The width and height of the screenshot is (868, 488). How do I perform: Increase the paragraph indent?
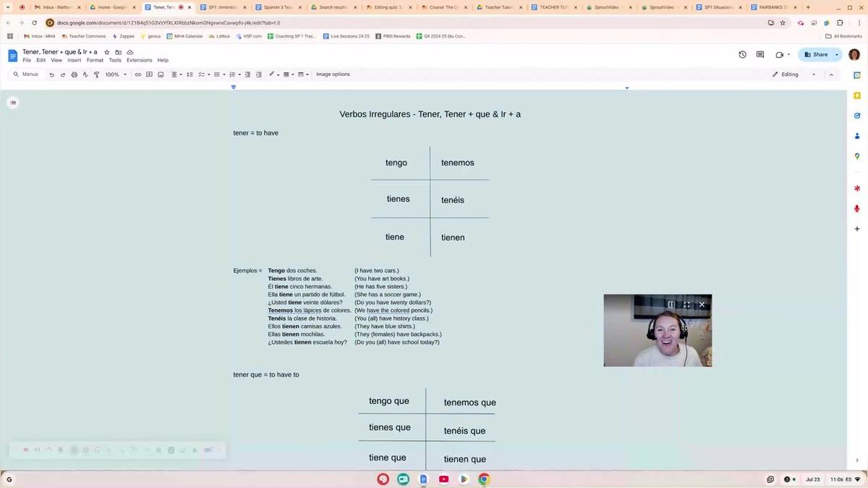point(258,75)
